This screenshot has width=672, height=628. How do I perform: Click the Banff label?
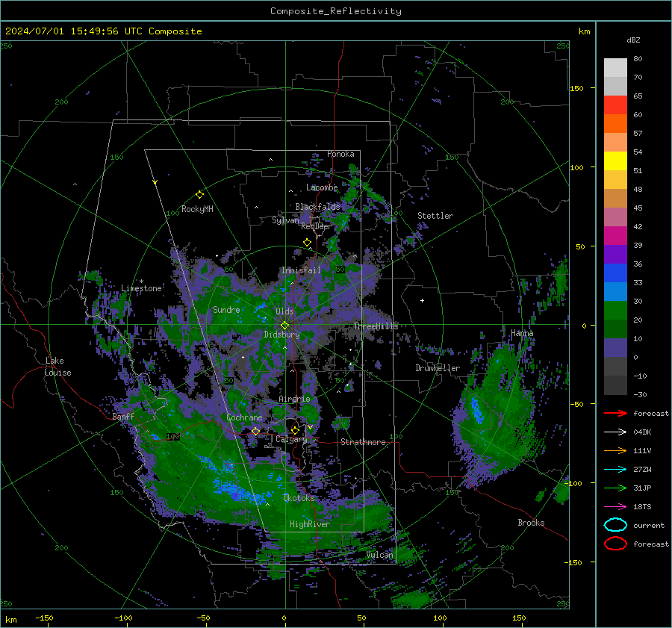pos(123,417)
